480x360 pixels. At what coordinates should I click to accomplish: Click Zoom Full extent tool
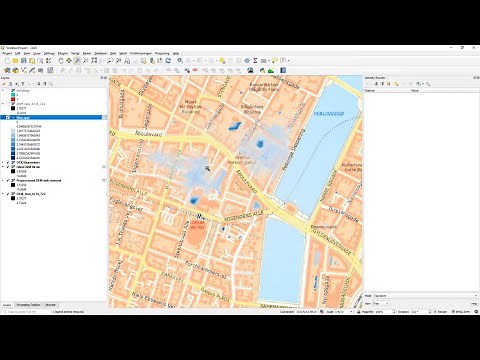[94, 61]
